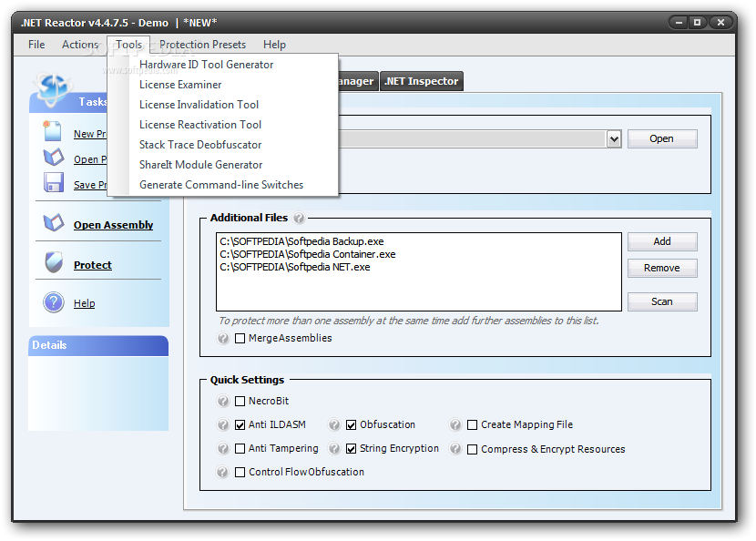The width and height of the screenshot is (756, 541).
Task: Enable the Create Mapping File checkbox
Action: pos(473,424)
